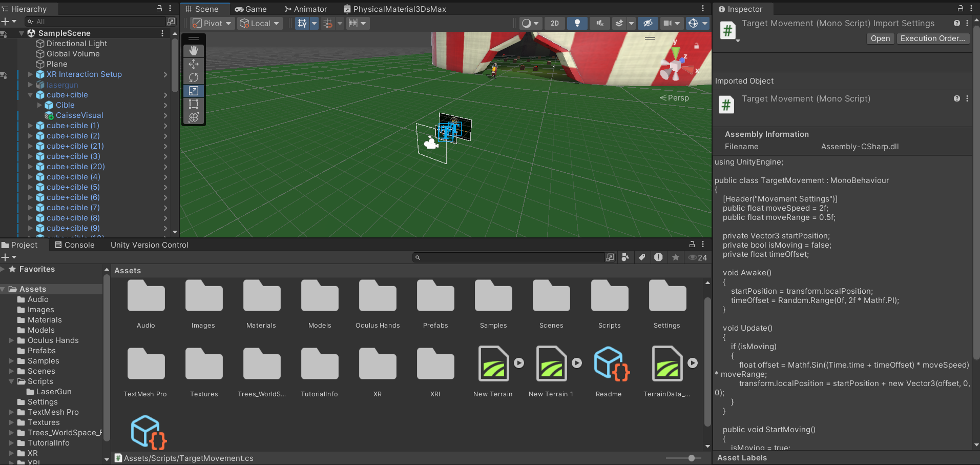Toggle scene visibility with the crossed-eye button
Viewport: 980px width, 465px height.
point(648,23)
